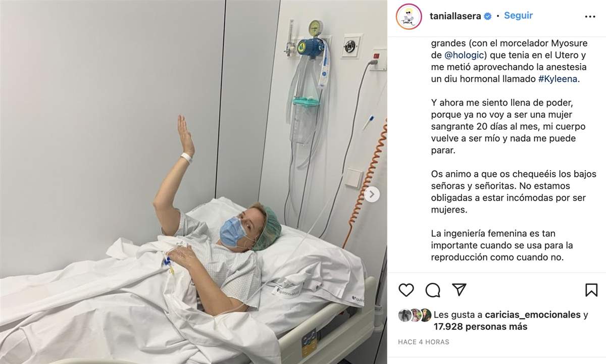The image size is (606, 364).
Task: Follow the account with Seguir
Action: point(518,16)
